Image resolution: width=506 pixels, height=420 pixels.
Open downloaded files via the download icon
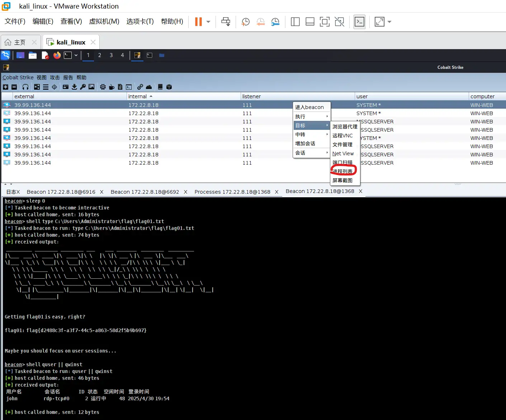click(74, 87)
